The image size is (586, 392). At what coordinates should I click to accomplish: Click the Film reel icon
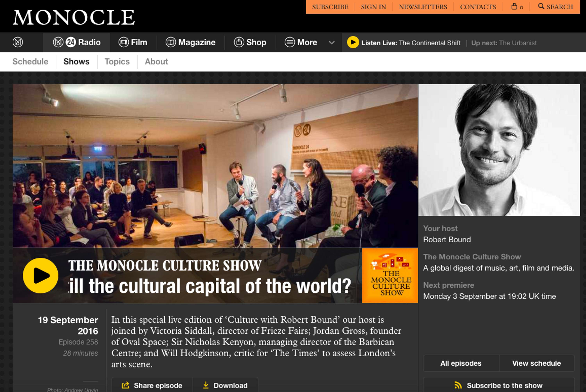(x=123, y=42)
